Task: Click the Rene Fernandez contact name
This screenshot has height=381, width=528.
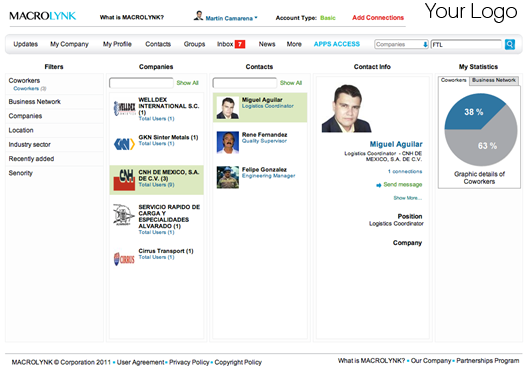Action: coord(264,135)
